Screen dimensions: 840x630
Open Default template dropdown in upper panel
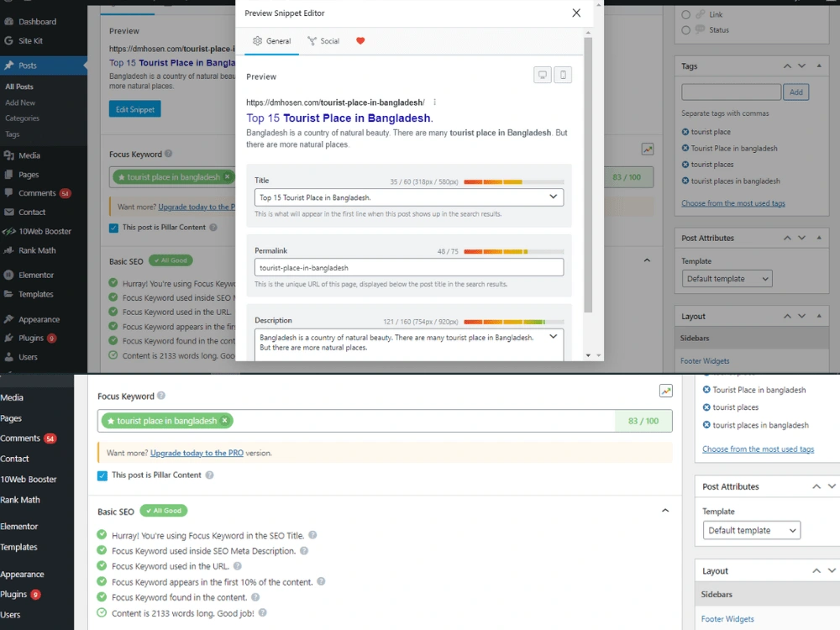click(x=727, y=279)
